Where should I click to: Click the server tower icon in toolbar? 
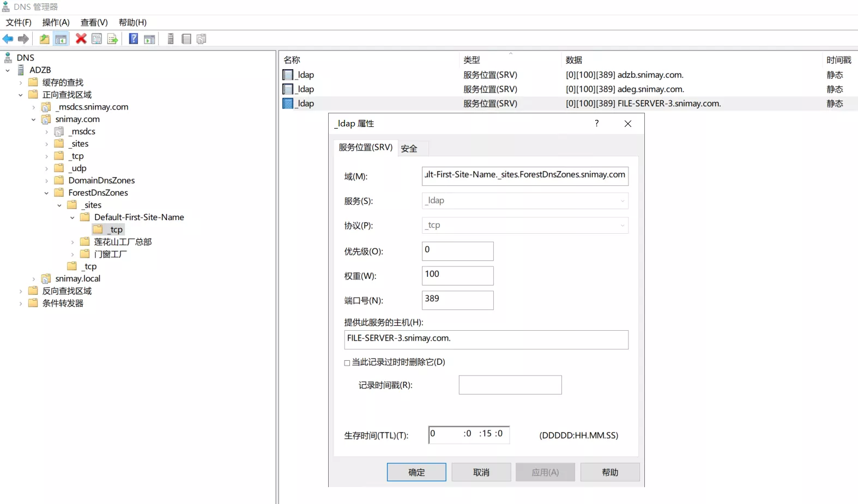pos(171,39)
